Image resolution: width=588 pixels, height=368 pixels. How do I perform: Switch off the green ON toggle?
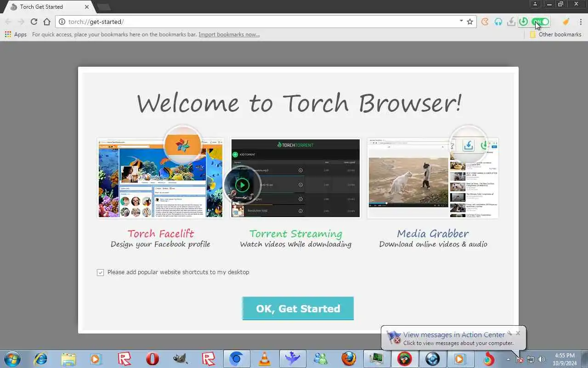tap(541, 22)
